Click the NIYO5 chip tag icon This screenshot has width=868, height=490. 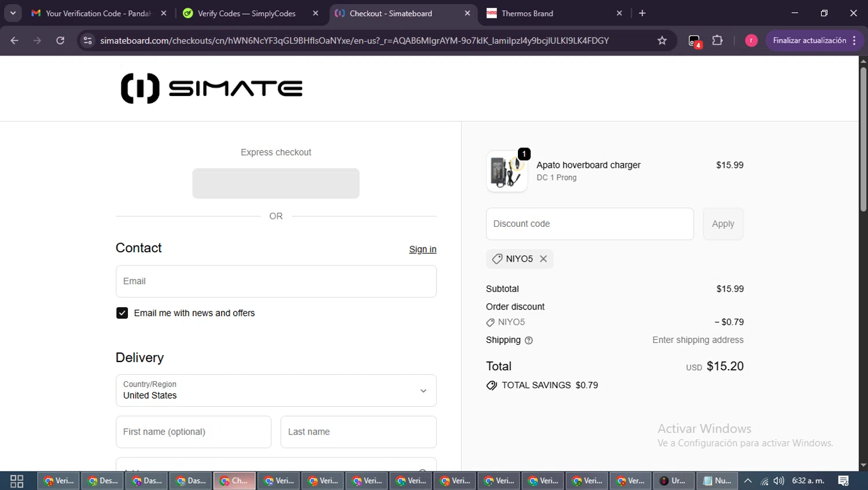[497, 259]
